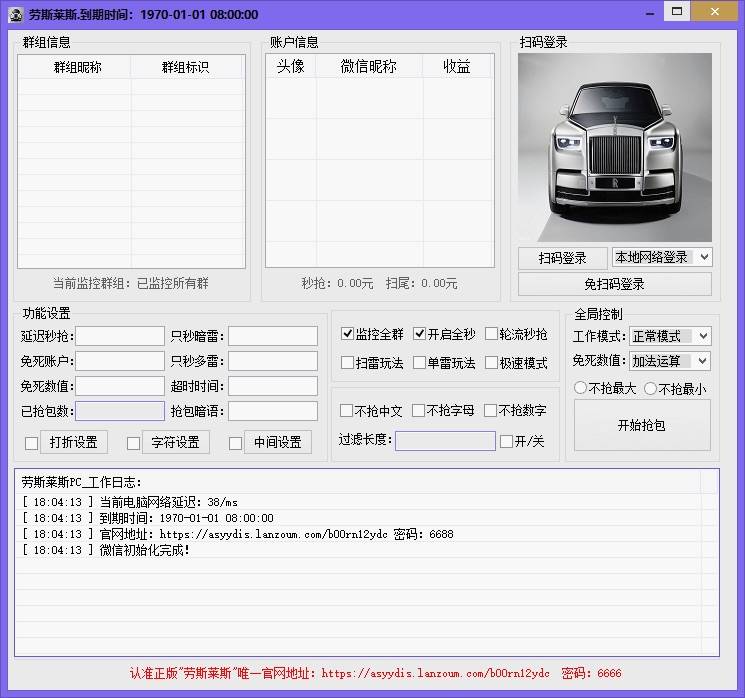The image size is (745, 698).
Task: Minimize the window
Action: (650, 13)
